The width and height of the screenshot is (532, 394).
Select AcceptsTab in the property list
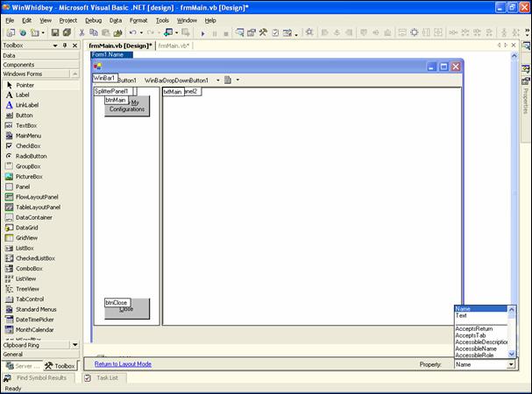tap(481, 335)
